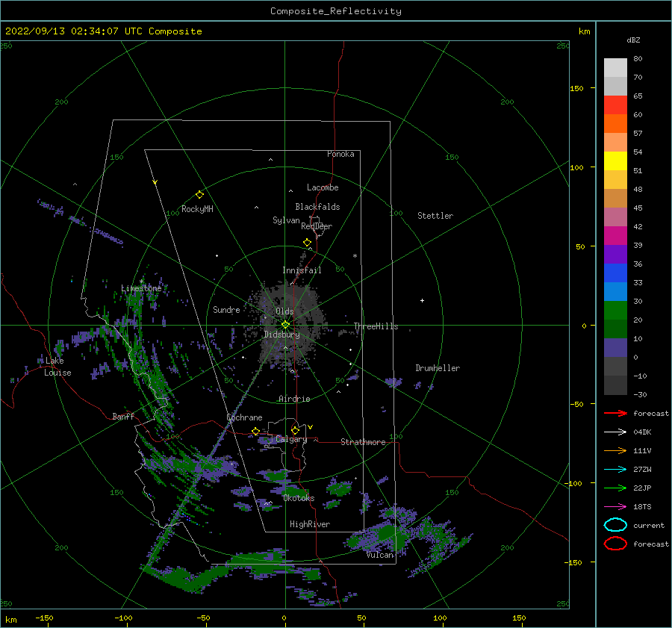Screen dimensions: 672x628
Task: Click the yellow diamond marker above Calgary label
Action: coord(295,430)
